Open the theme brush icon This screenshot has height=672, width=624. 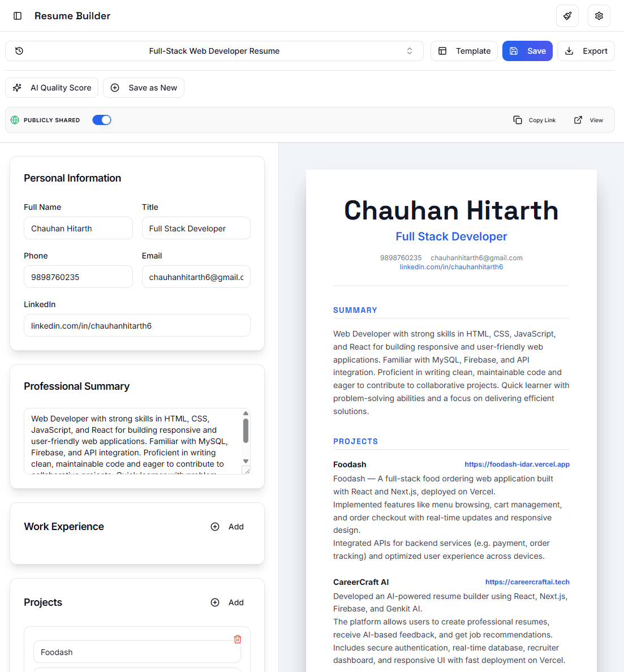pos(567,16)
